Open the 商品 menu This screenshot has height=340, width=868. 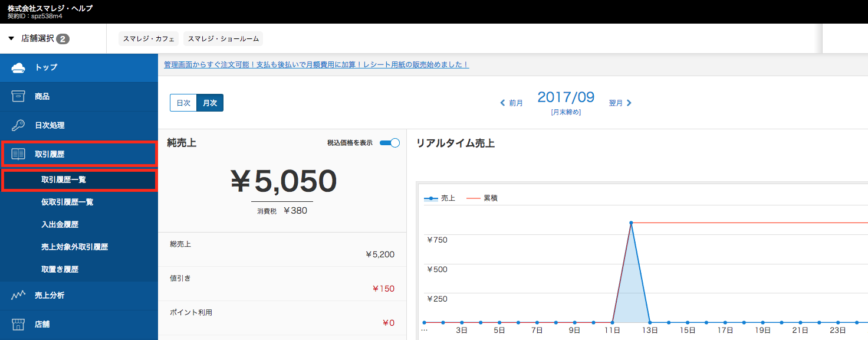pos(79,96)
